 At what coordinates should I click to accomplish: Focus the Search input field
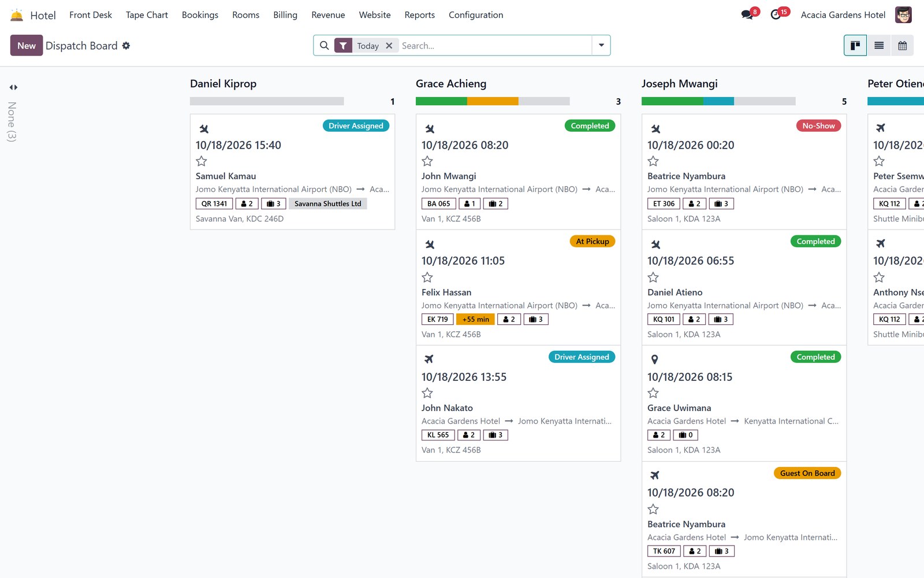[495, 46]
